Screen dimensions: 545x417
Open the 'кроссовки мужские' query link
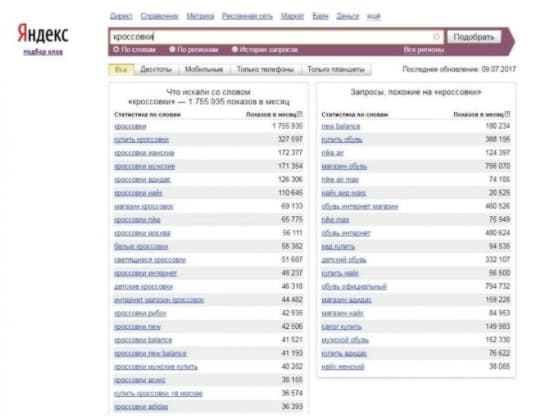pos(145,166)
